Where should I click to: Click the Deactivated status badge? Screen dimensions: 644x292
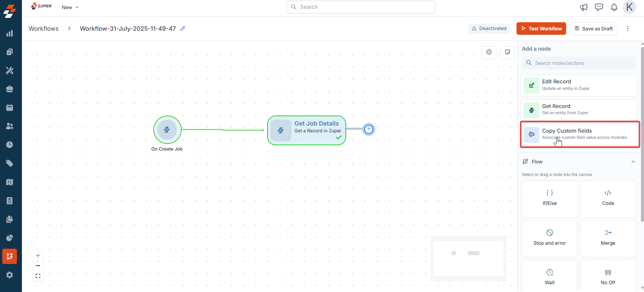pyautogui.click(x=489, y=29)
